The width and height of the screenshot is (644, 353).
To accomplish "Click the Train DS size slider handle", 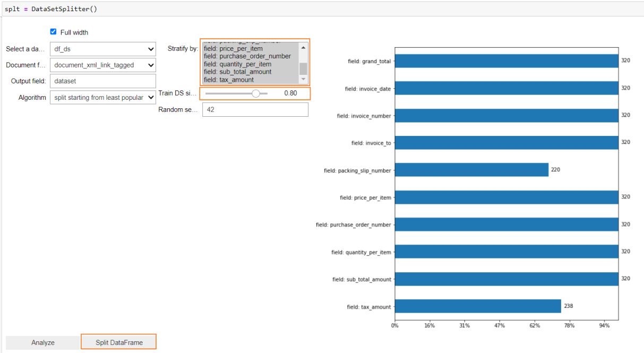I will point(256,93).
